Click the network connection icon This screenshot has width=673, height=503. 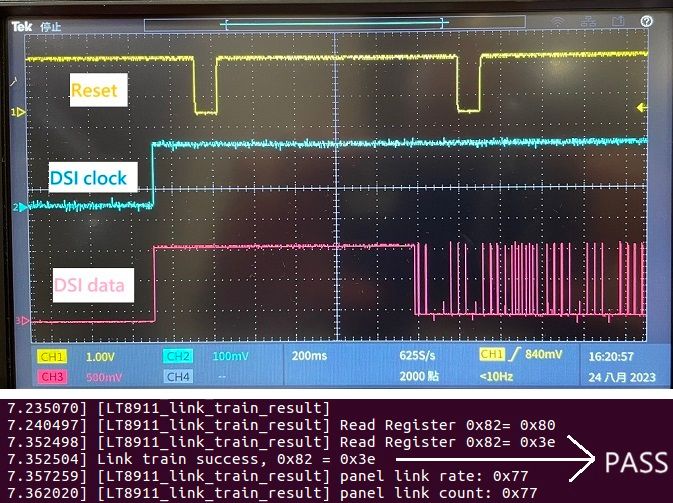click(x=588, y=21)
